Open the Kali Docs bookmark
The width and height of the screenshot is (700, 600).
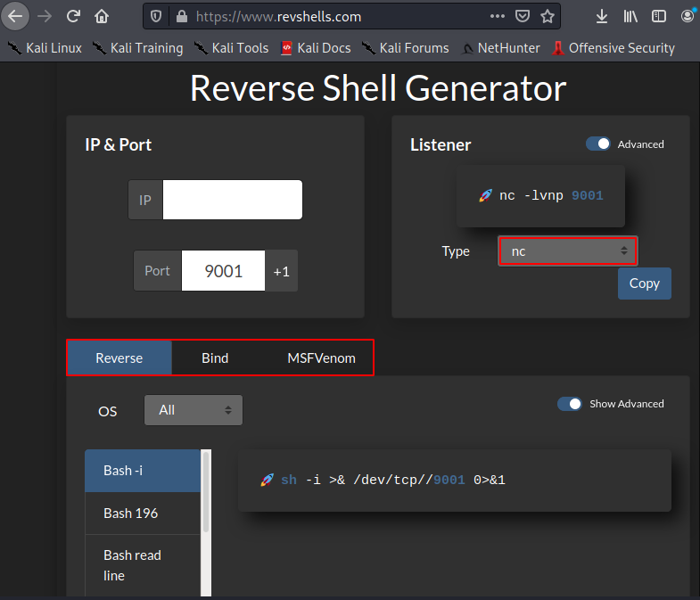point(316,48)
